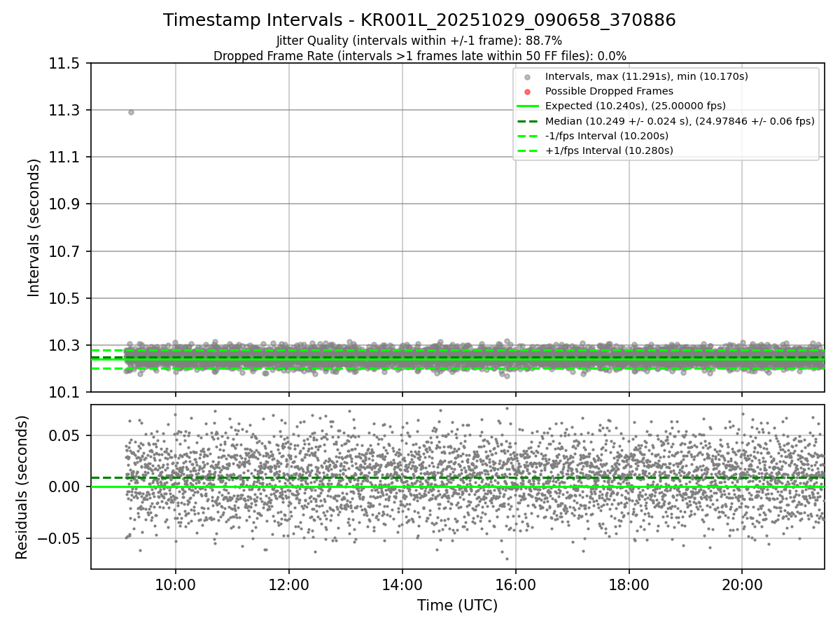Click the Residuals (seconds) y-axis label

click(22, 487)
